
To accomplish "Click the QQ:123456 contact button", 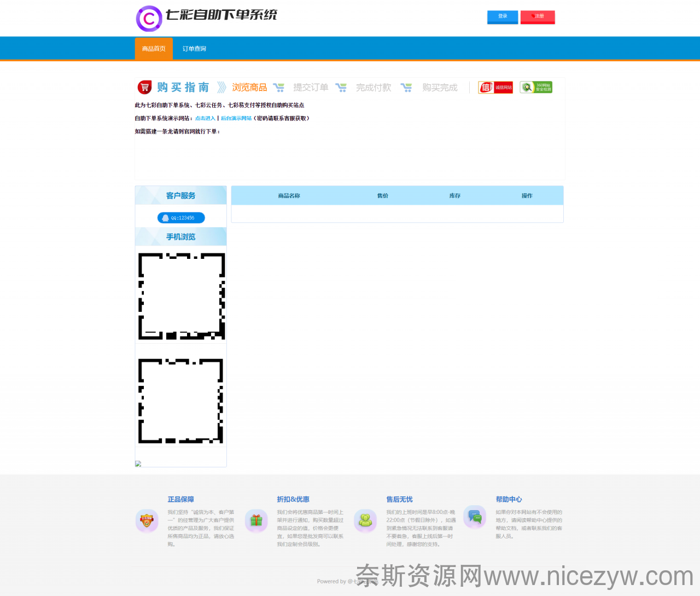I will [x=181, y=218].
